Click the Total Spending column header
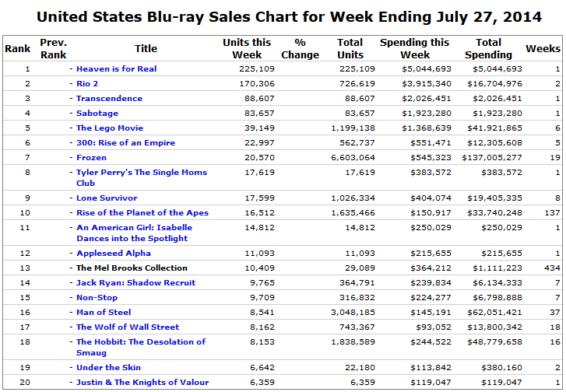Image resolution: width=566 pixels, height=392 pixels. [489, 48]
